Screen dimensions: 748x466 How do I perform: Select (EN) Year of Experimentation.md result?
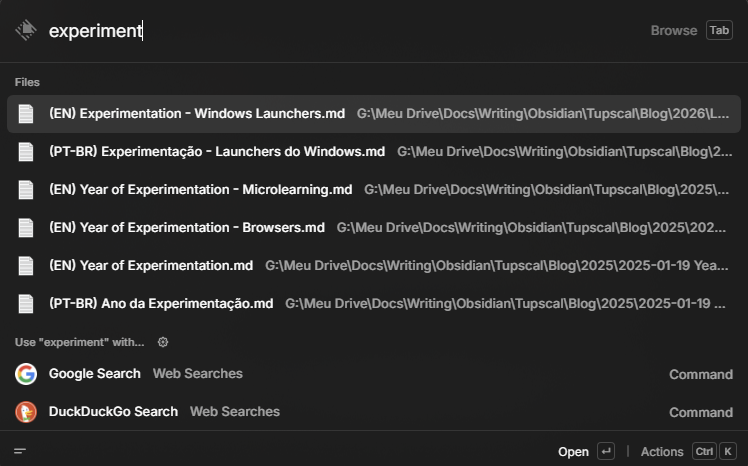coord(374,266)
